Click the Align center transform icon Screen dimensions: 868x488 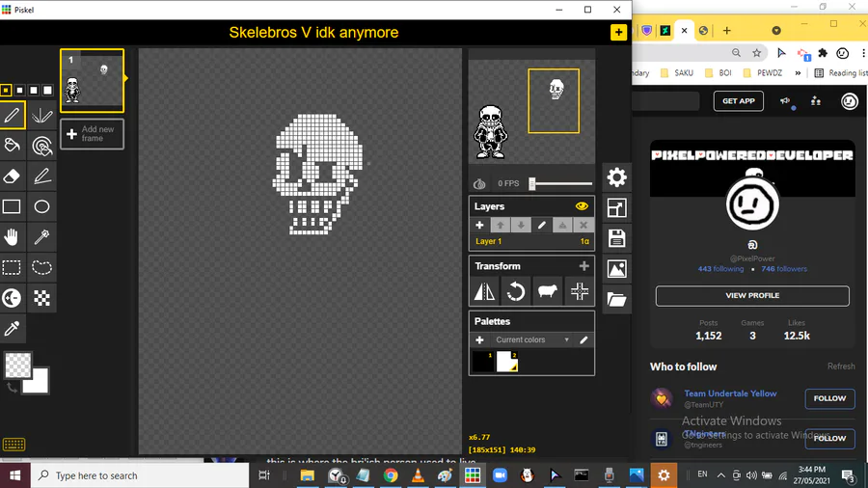579,291
